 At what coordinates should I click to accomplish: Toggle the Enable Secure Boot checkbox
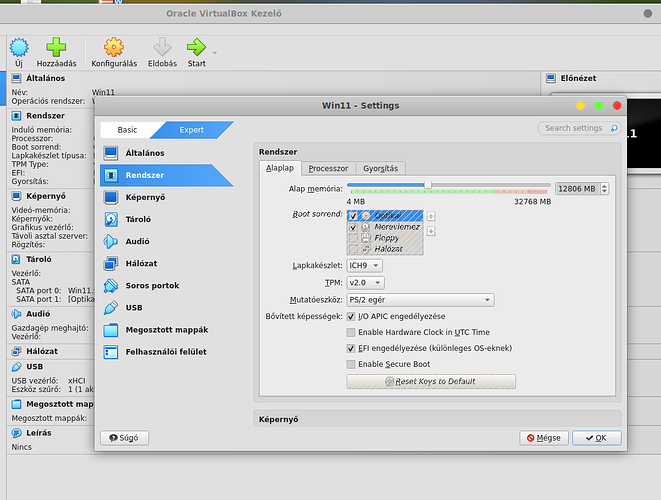pyautogui.click(x=351, y=364)
